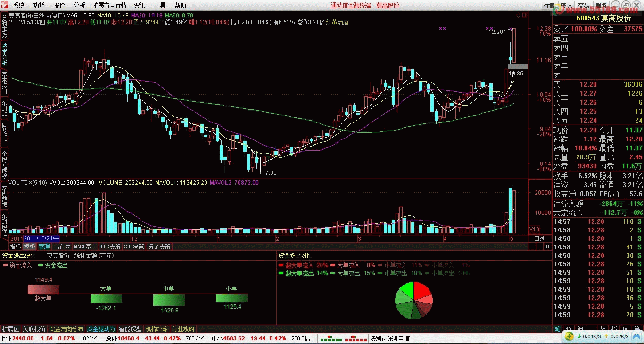Select the SUP决策 template
This screenshot has width=644, height=344.
134,246
